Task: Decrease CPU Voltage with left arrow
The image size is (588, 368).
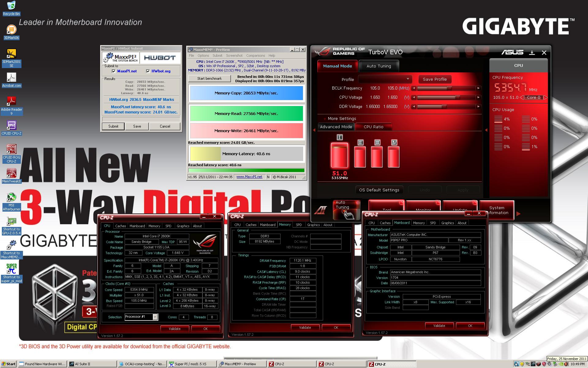Action: (414, 98)
